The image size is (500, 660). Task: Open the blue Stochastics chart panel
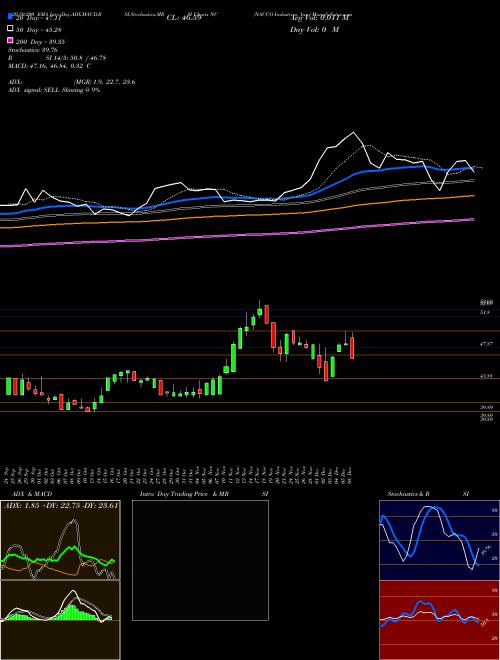[x=439, y=540]
